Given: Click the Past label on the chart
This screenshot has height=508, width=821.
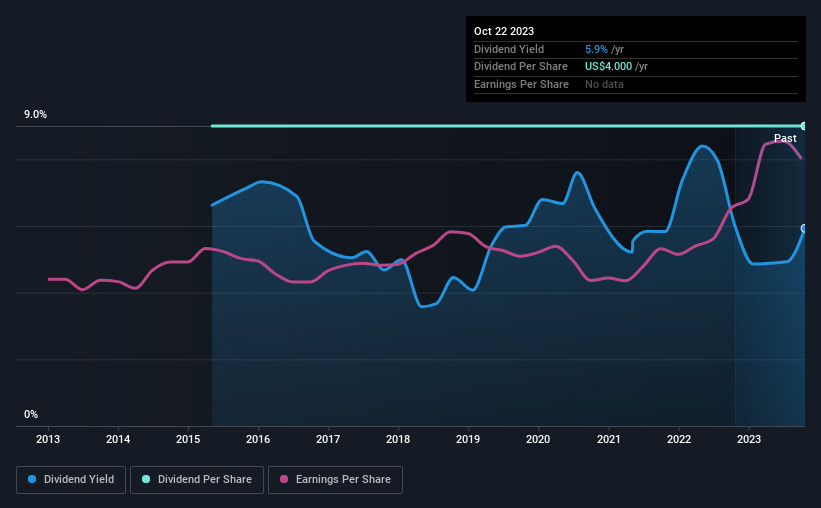Looking at the screenshot, I should coord(785,138).
